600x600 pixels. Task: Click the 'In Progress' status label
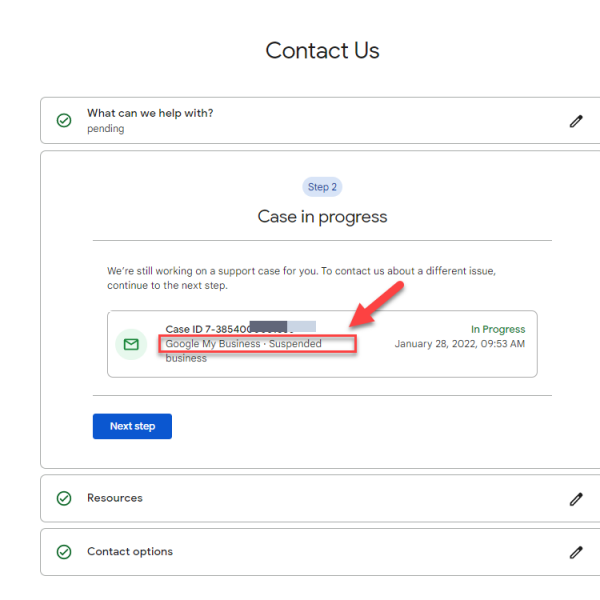[x=498, y=329]
